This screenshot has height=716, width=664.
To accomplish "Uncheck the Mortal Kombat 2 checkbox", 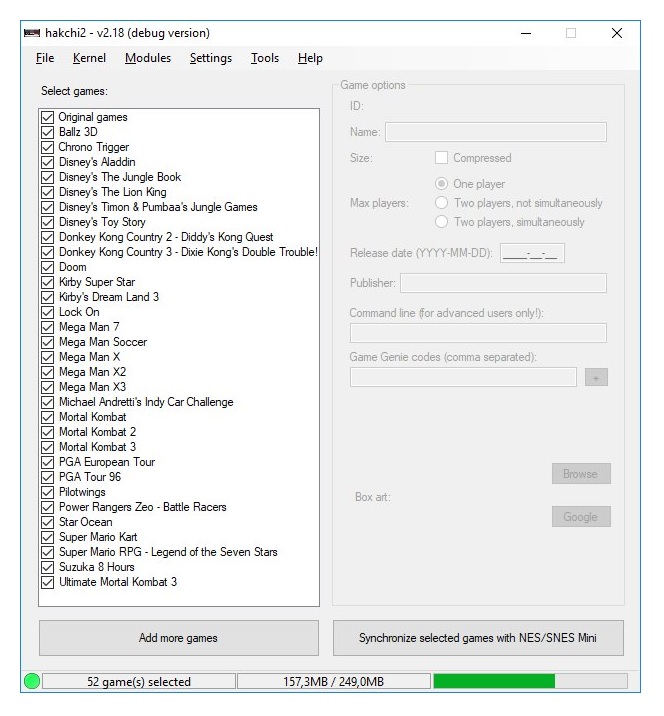I will tap(47, 432).
